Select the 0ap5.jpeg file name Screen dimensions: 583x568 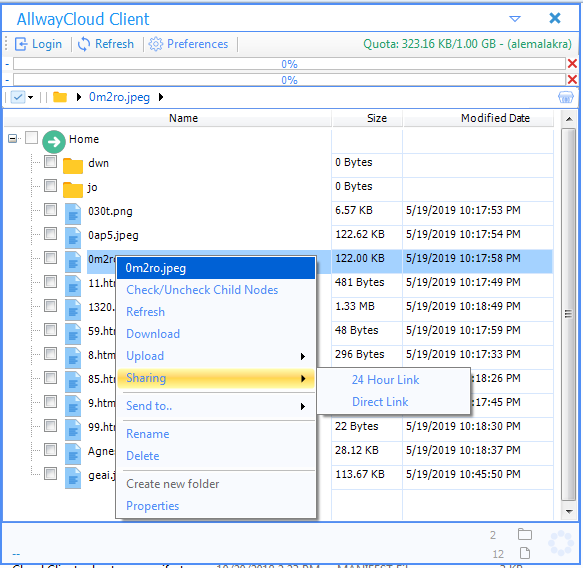(113, 235)
